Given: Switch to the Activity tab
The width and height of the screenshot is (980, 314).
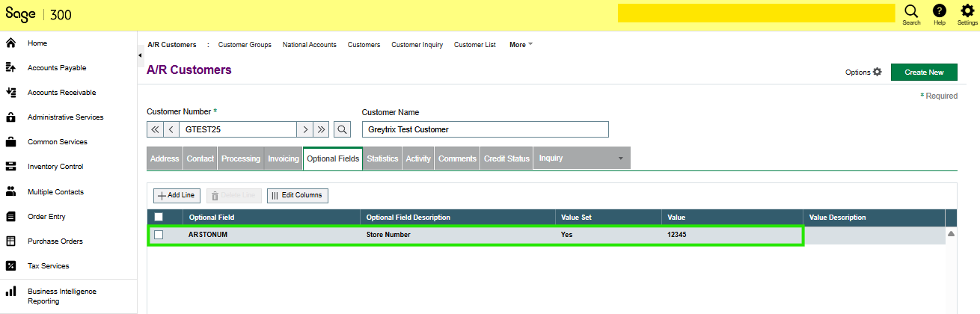Looking at the screenshot, I should [x=418, y=158].
